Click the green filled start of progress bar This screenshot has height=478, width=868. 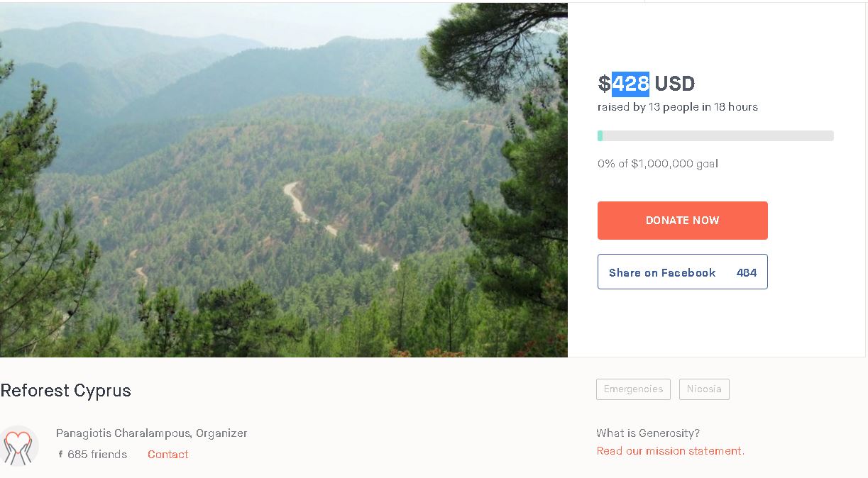pos(600,135)
